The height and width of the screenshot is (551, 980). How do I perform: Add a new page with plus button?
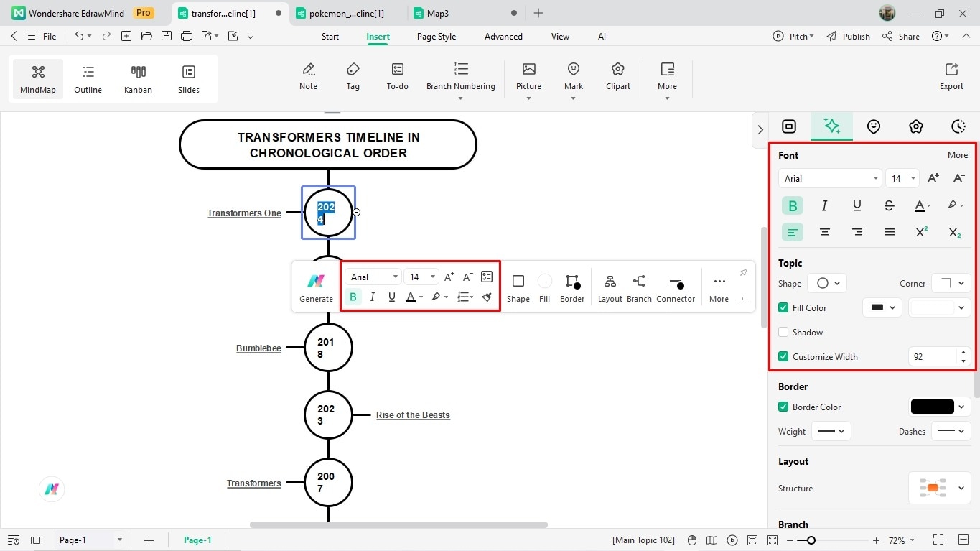coord(149,540)
